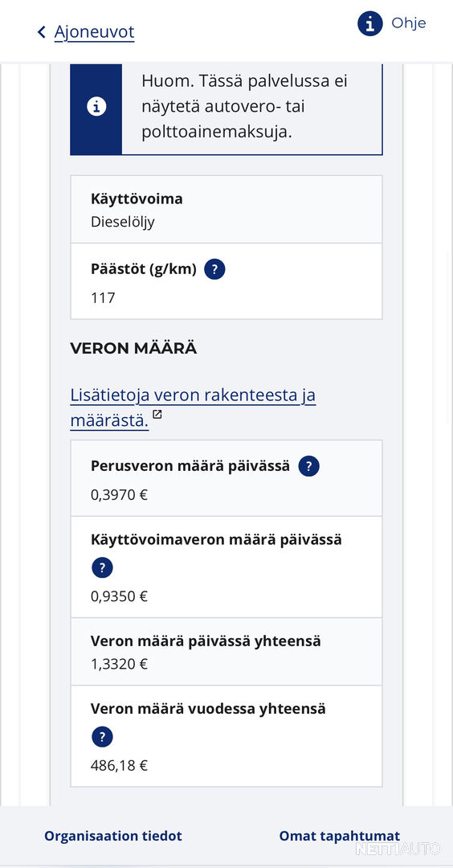This screenshot has width=453, height=868.
Task: Open the Ohje help info icon
Action: (x=370, y=24)
